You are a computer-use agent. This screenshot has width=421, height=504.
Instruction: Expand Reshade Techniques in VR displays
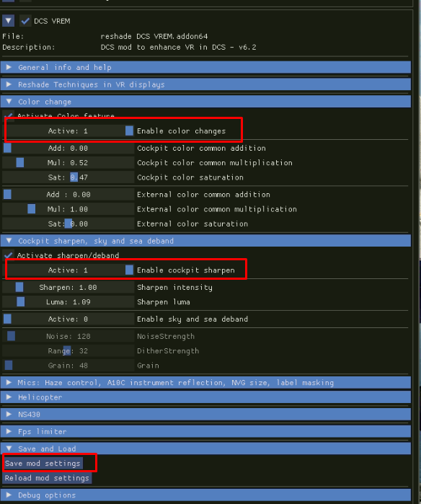[x=205, y=84]
